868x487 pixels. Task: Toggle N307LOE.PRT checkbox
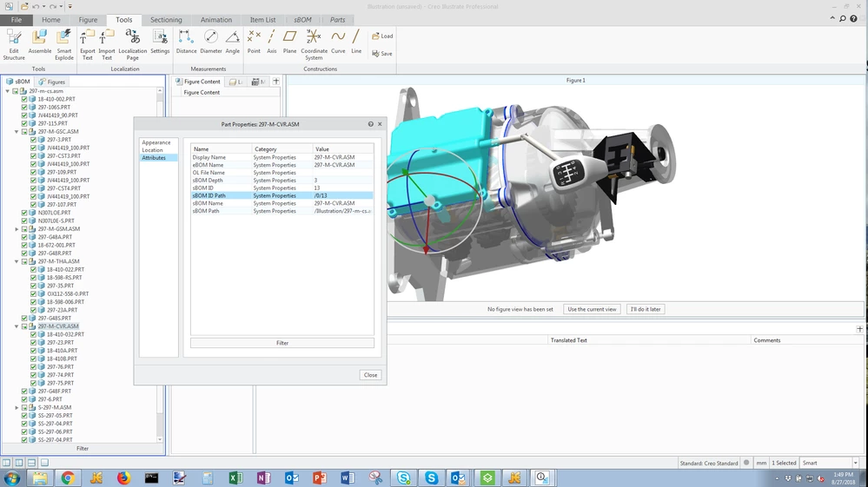point(24,213)
